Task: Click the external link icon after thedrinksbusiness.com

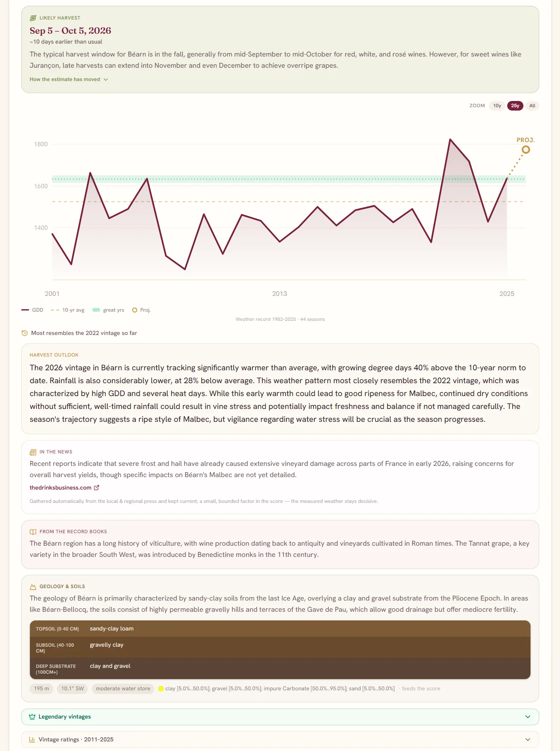Action: tap(96, 488)
